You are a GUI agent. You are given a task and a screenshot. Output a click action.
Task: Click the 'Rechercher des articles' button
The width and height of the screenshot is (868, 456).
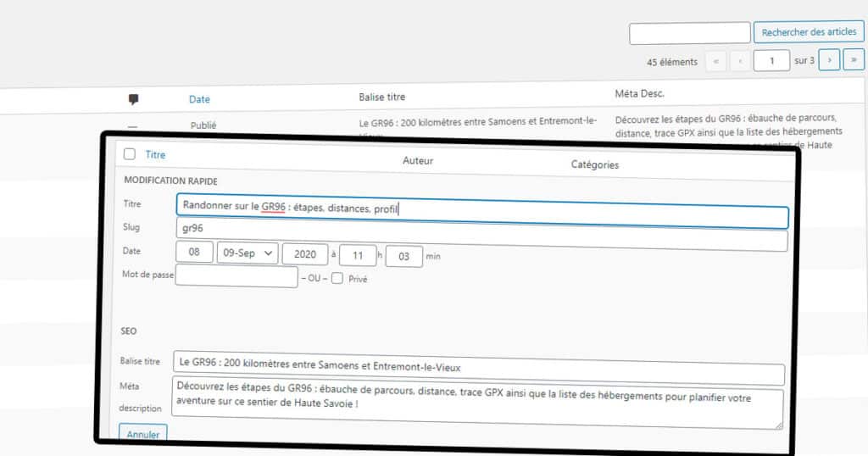coord(809,32)
